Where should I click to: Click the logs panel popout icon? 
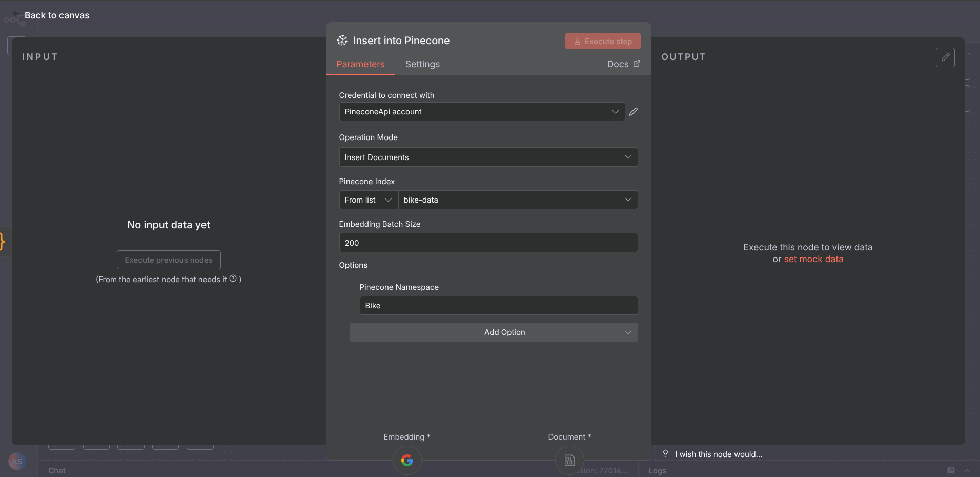[951, 470]
